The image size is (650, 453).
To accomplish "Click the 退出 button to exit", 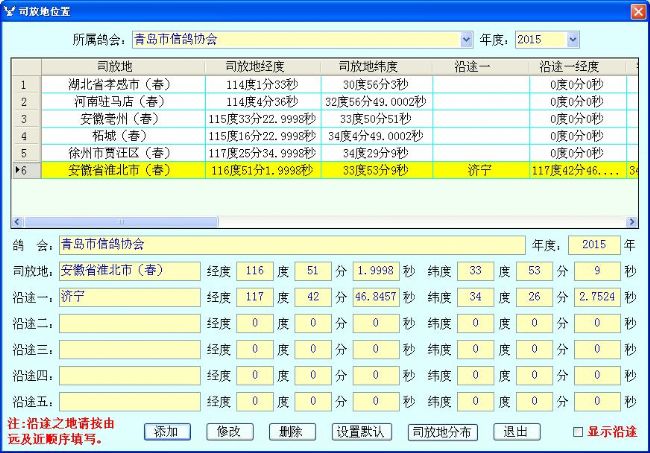I will click(517, 432).
